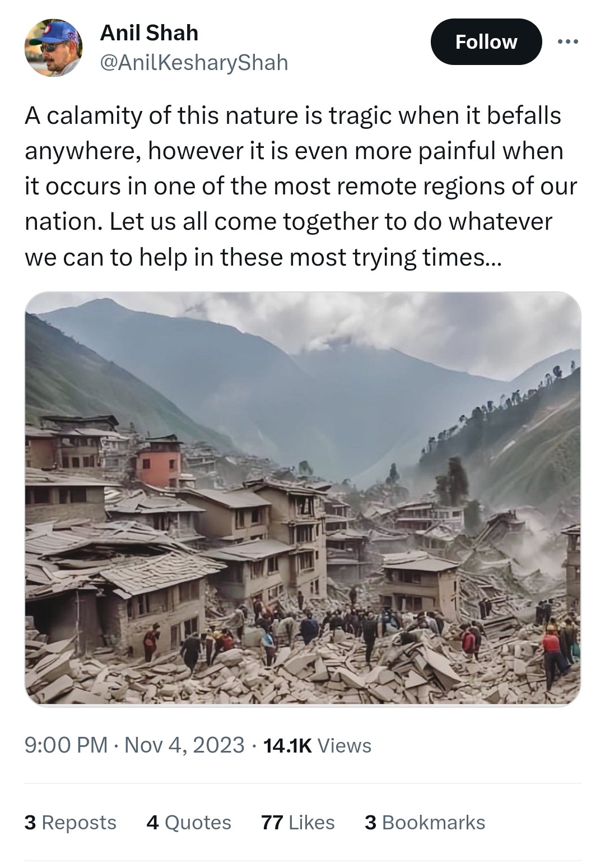Select the number 77 beside Likes
The width and height of the screenshot is (605, 868).
click(x=272, y=822)
